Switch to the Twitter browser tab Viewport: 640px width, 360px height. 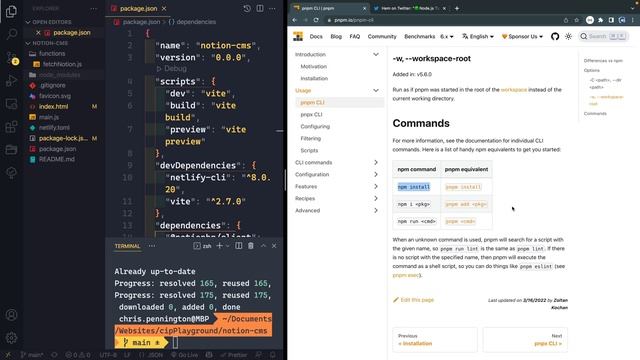coord(409,8)
